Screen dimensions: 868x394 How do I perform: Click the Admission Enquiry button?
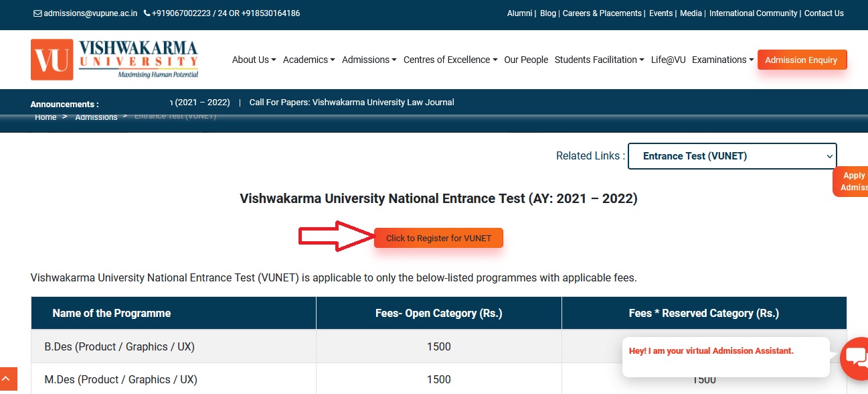point(802,60)
